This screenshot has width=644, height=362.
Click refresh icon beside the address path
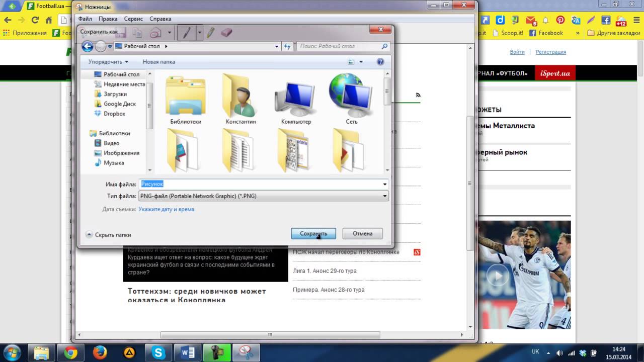(288, 46)
